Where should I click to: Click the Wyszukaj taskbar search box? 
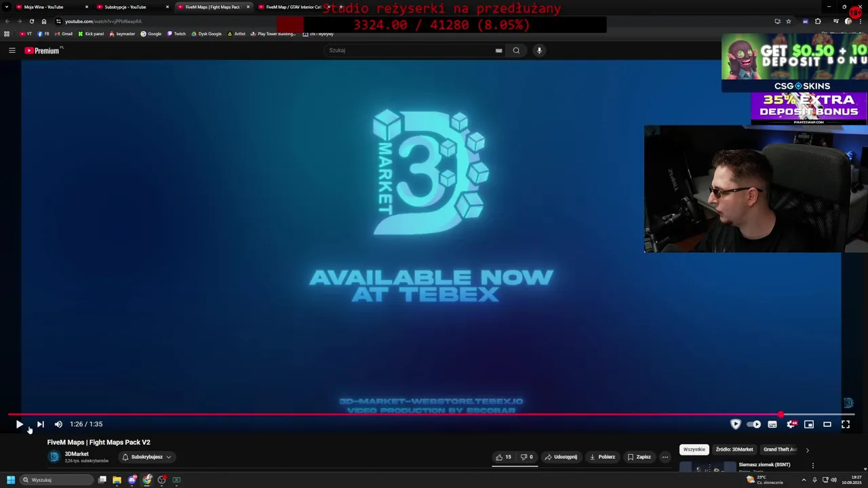click(x=56, y=480)
